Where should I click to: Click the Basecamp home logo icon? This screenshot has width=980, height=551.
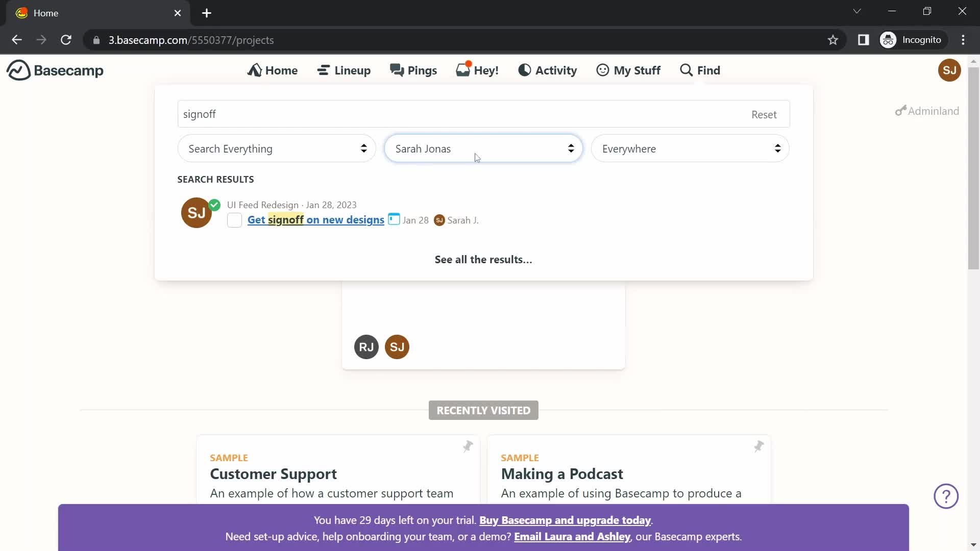point(17,70)
